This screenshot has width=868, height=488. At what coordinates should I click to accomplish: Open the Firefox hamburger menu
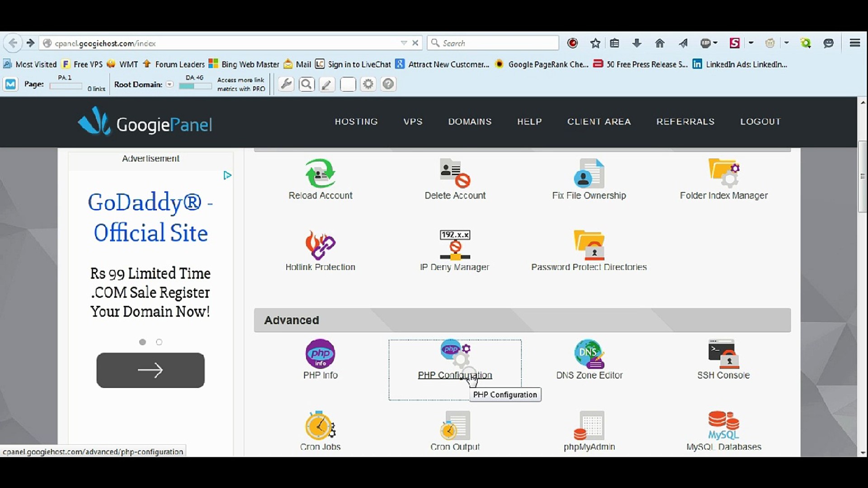(x=854, y=43)
